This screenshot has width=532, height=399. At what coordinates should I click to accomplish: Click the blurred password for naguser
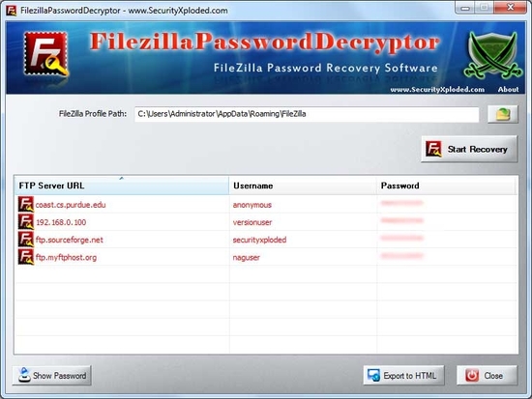point(402,256)
